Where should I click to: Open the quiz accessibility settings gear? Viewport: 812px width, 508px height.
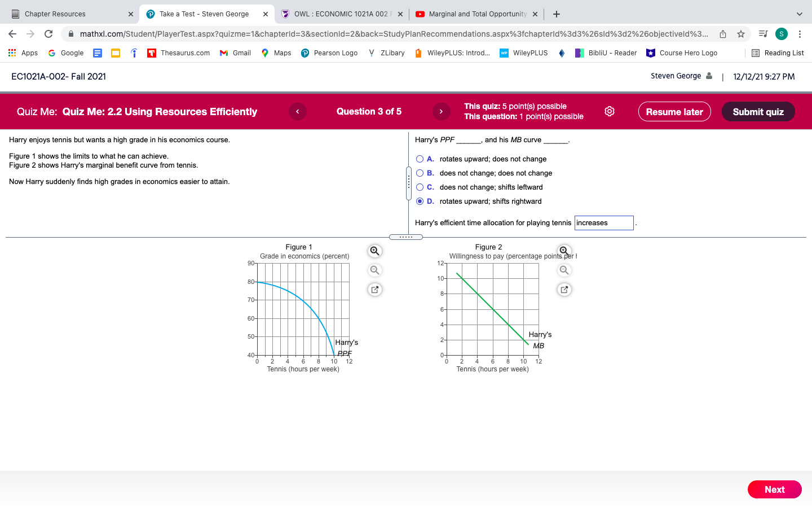[x=610, y=111]
